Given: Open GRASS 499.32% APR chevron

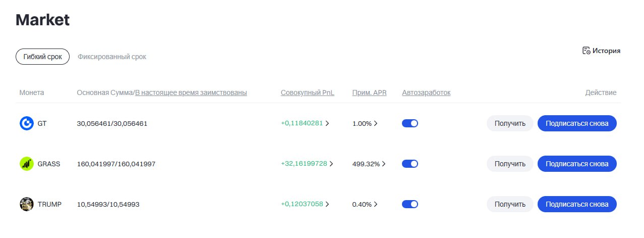Looking at the screenshot, I should coord(384,164).
